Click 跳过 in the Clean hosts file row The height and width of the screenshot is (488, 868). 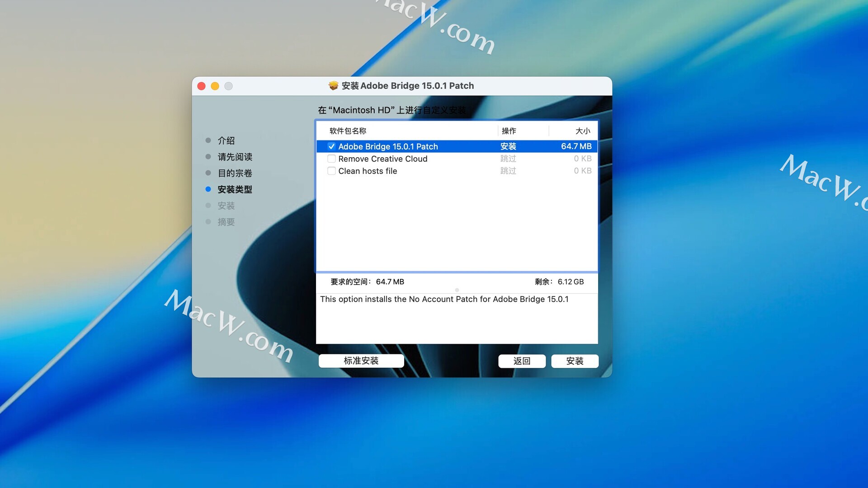pos(508,171)
